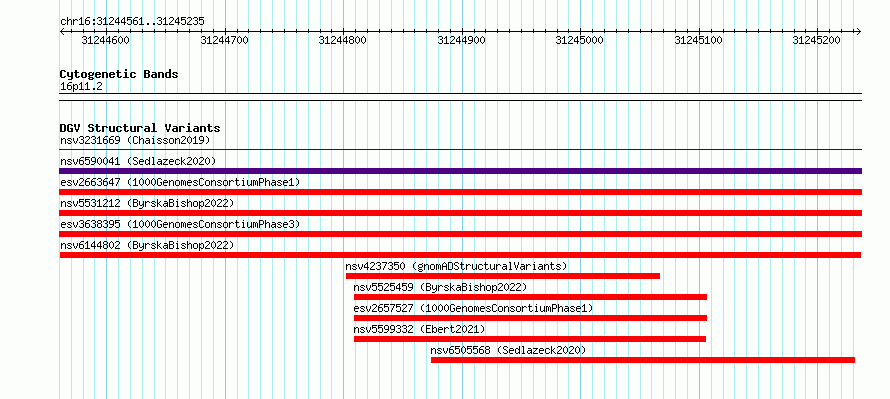Image resolution: width=890 pixels, height=399 pixels.
Task: Open the esv2663647 (1000GenomesConsortiumPhase1) label
Action: 180,182
